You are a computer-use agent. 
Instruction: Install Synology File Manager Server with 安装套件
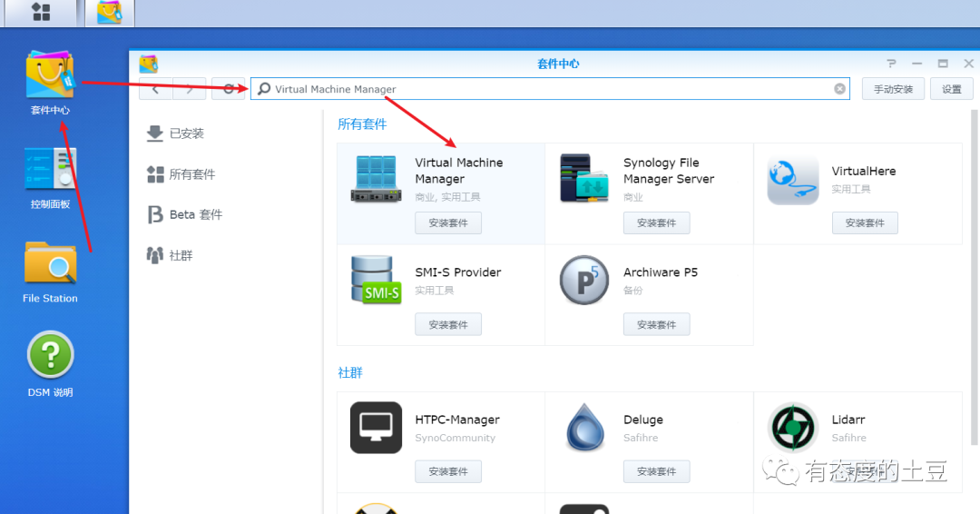coord(656,223)
